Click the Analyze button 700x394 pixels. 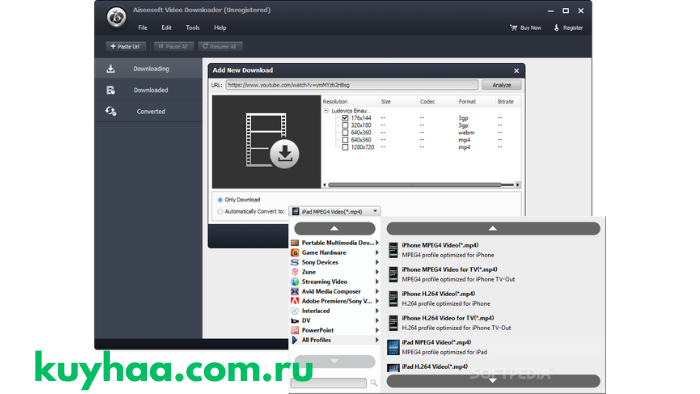coord(502,85)
